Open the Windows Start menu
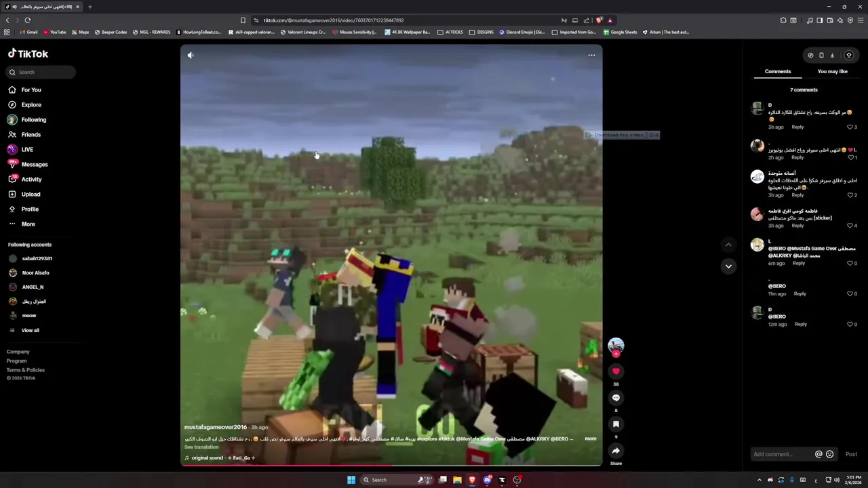 click(x=351, y=480)
